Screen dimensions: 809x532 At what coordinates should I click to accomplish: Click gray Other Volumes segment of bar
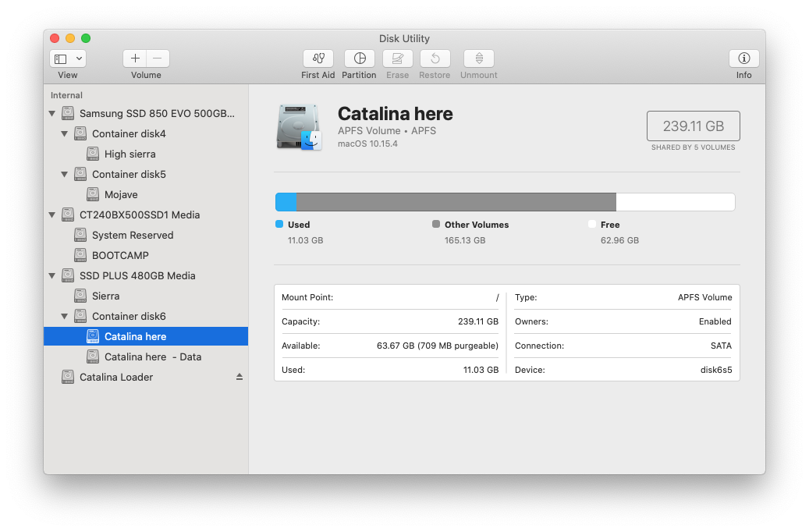pyautogui.click(x=456, y=202)
